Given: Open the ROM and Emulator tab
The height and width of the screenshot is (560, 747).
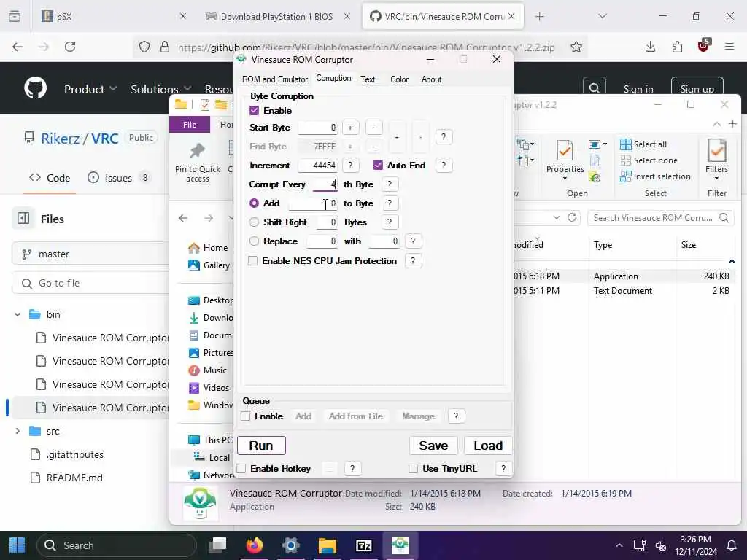Looking at the screenshot, I should click(x=275, y=79).
